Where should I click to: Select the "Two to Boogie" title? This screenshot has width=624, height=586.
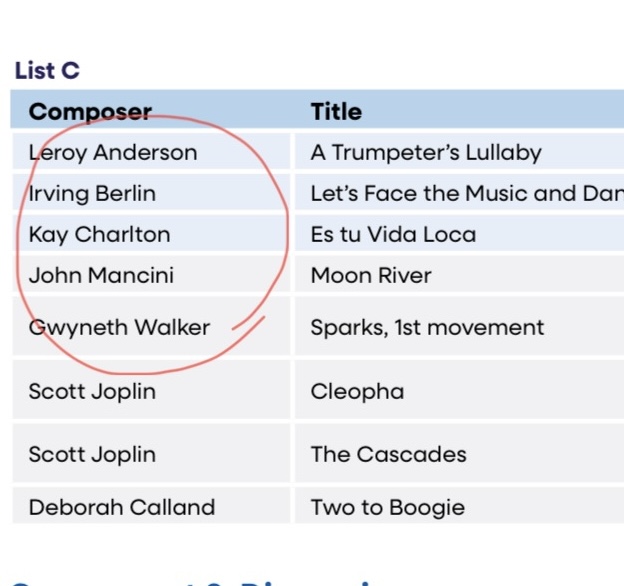[387, 507]
